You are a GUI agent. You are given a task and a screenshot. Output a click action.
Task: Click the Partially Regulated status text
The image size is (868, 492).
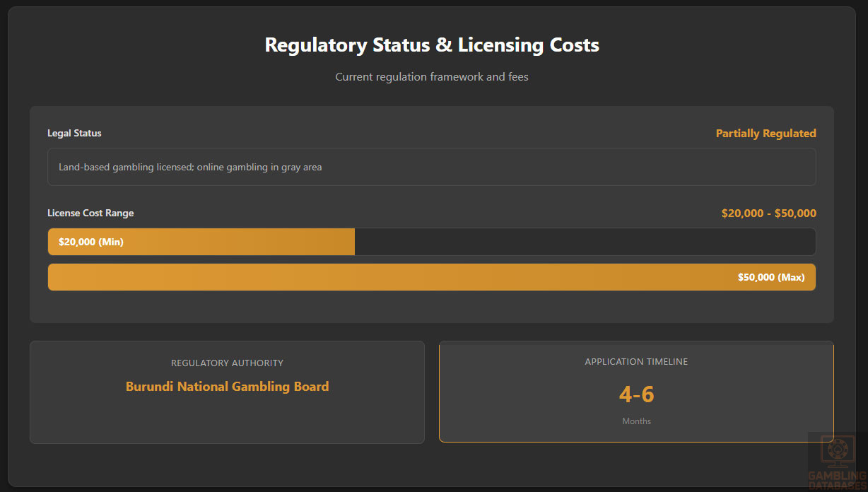766,134
